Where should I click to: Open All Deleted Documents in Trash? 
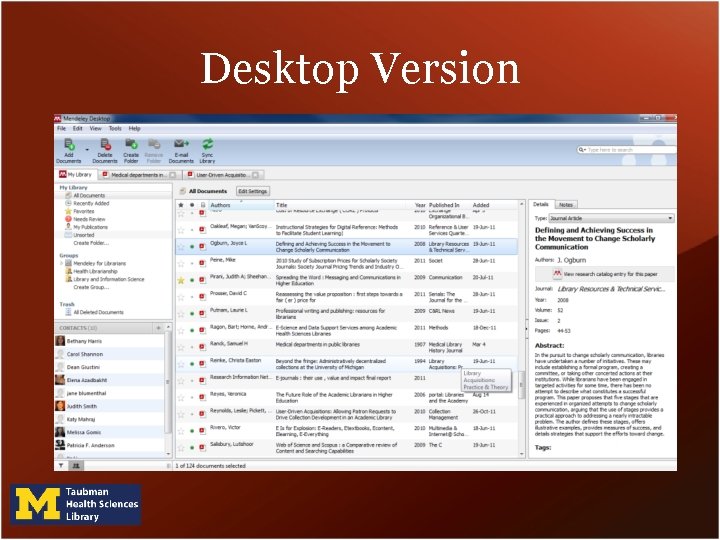coord(98,312)
